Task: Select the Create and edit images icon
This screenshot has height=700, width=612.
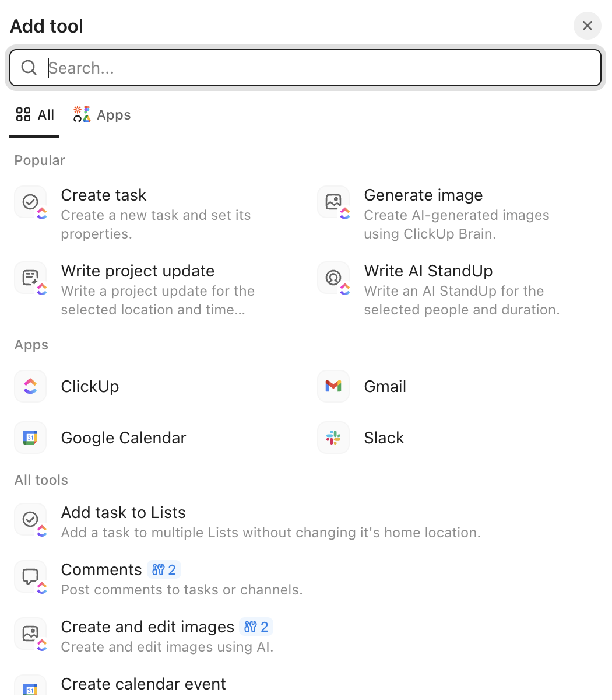Action: coord(30,633)
